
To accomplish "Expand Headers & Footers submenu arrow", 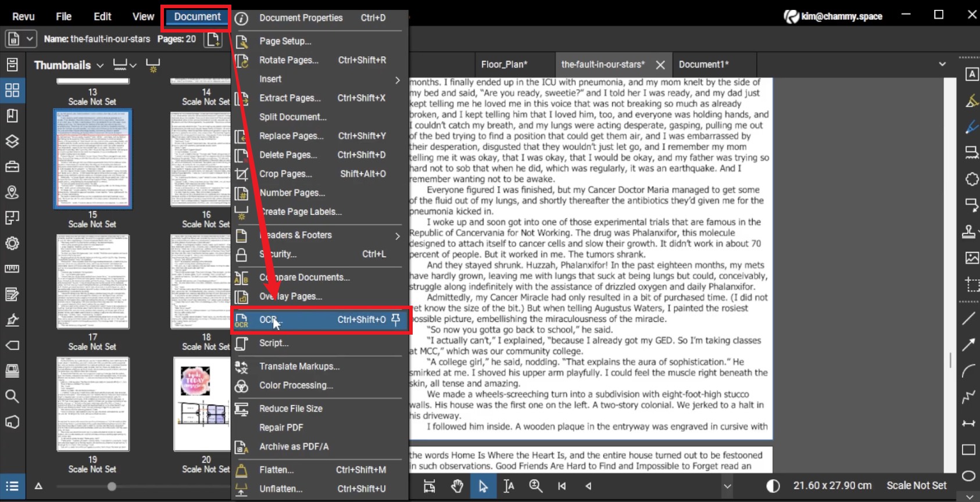I will [x=398, y=236].
